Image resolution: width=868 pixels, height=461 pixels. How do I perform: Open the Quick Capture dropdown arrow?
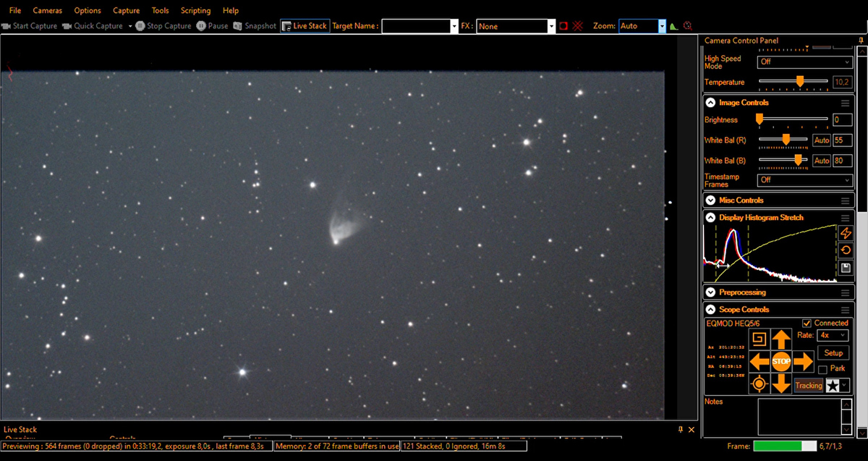(130, 26)
